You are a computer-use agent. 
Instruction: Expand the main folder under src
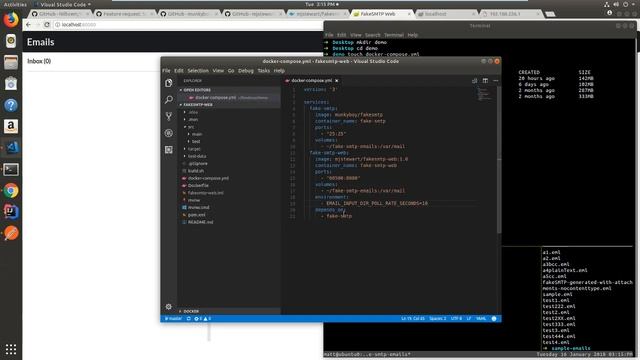click(196, 134)
